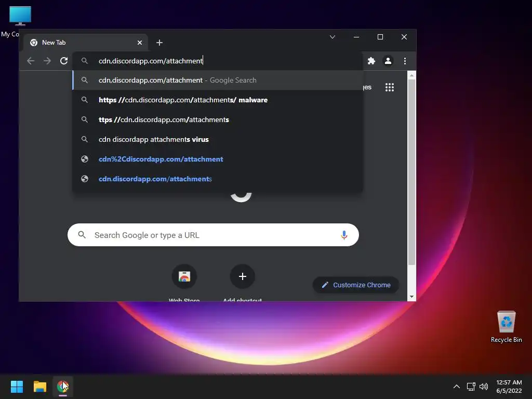Image resolution: width=532 pixels, height=399 pixels.
Task: Go back with the browser back arrow
Action: click(x=31, y=61)
